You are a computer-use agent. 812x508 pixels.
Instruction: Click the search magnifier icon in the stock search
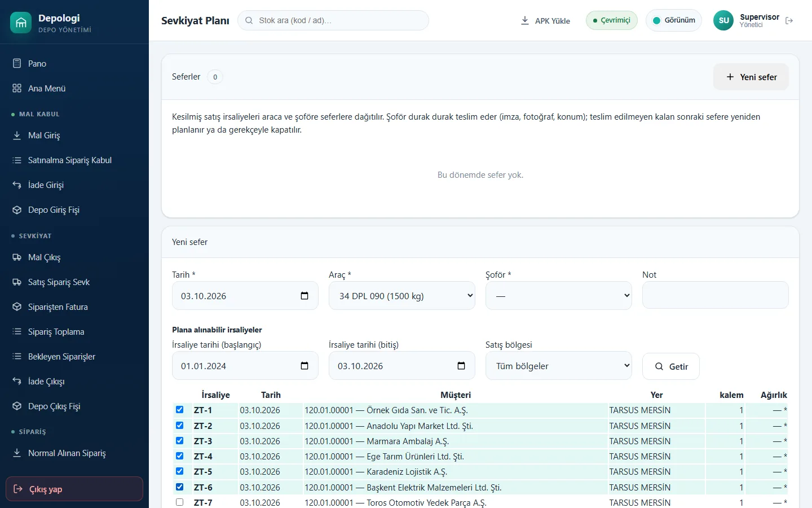coord(249,20)
